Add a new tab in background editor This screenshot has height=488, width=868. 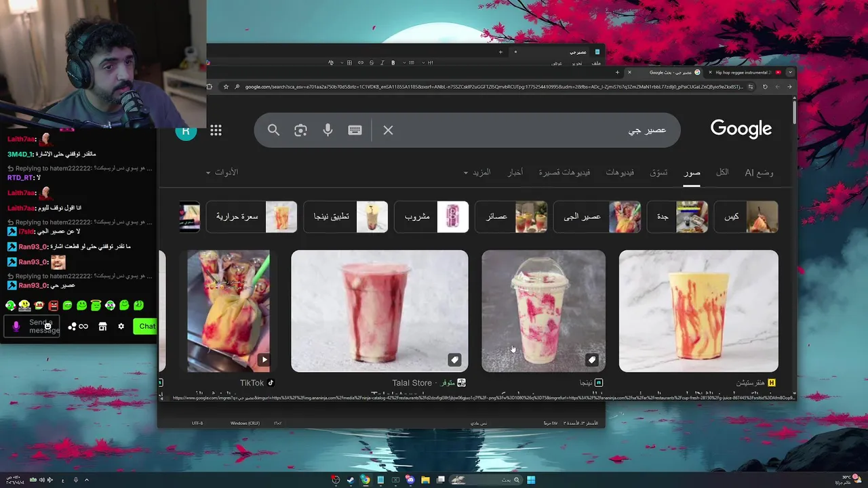pyautogui.click(x=500, y=52)
